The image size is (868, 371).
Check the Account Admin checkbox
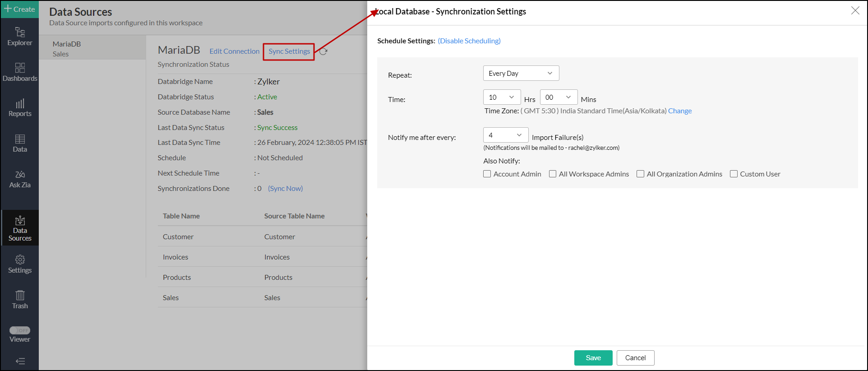487,174
